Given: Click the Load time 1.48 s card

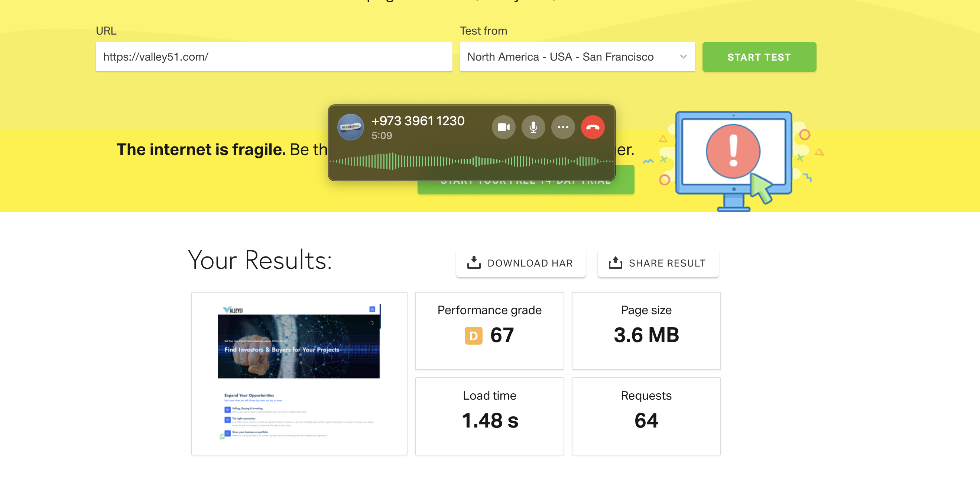Looking at the screenshot, I should click(x=489, y=416).
